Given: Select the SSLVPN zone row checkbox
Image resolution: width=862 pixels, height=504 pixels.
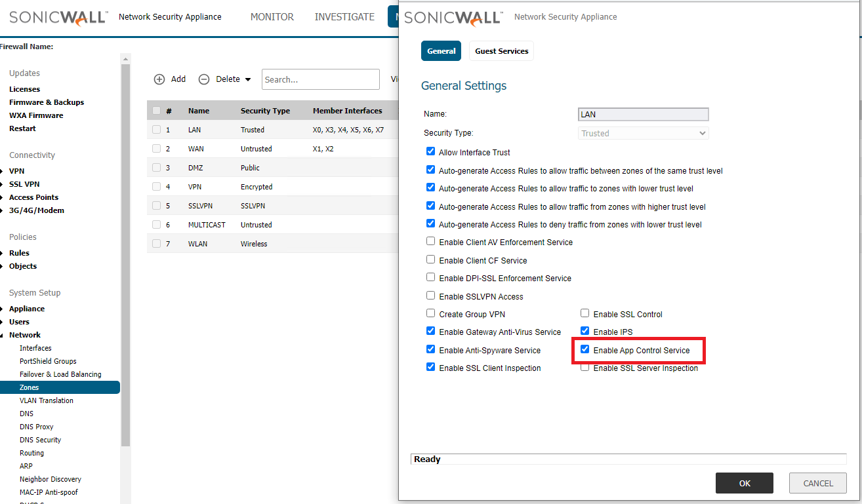Looking at the screenshot, I should pyautogui.click(x=156, y=206).
